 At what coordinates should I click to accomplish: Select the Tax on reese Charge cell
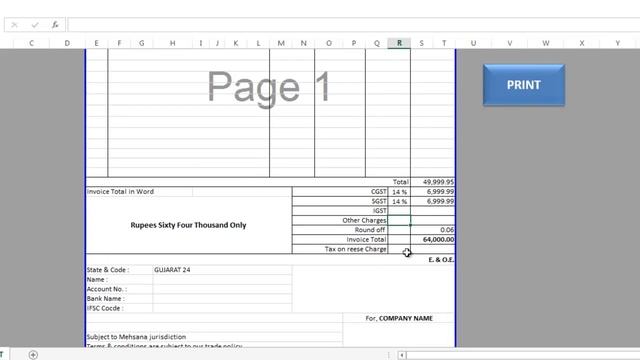point(340,249)
